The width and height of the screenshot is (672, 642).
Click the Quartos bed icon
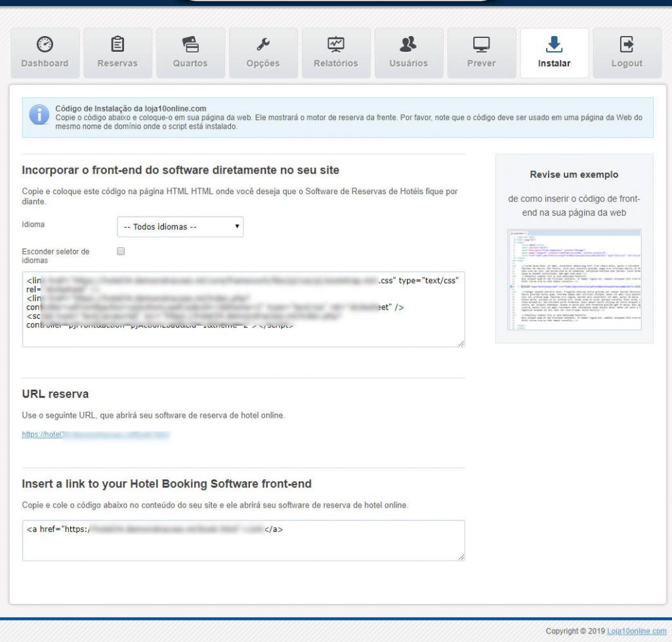190,44
